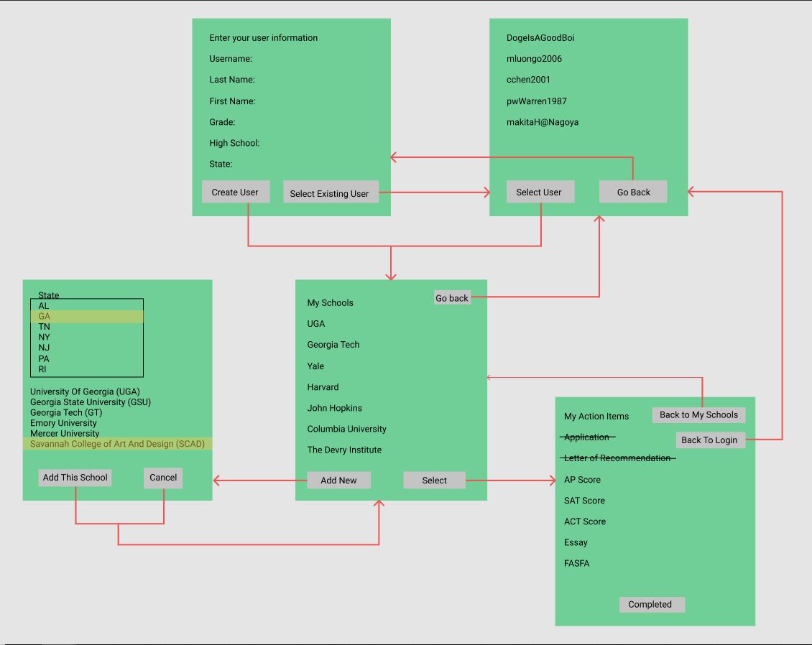Click the Create User button
Image resolution: width=812 pixels, height=645 pixels.
236,192
